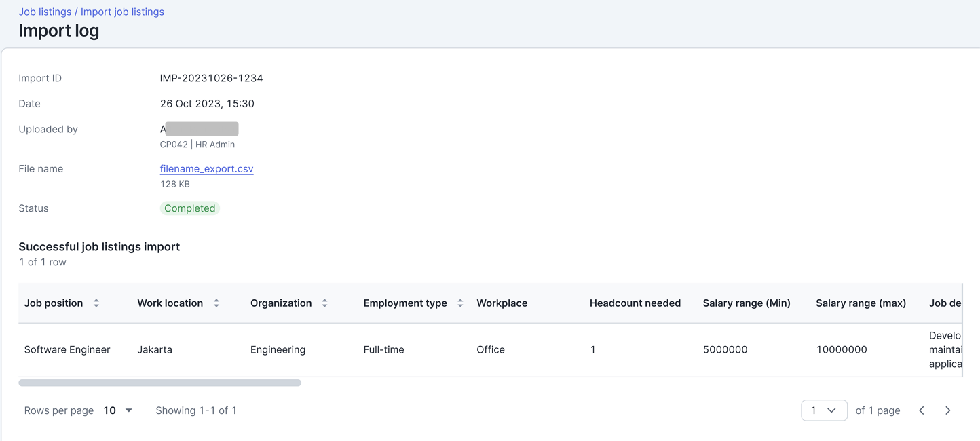
Task: Open the Rows per page dropdown
Action: 118,410
